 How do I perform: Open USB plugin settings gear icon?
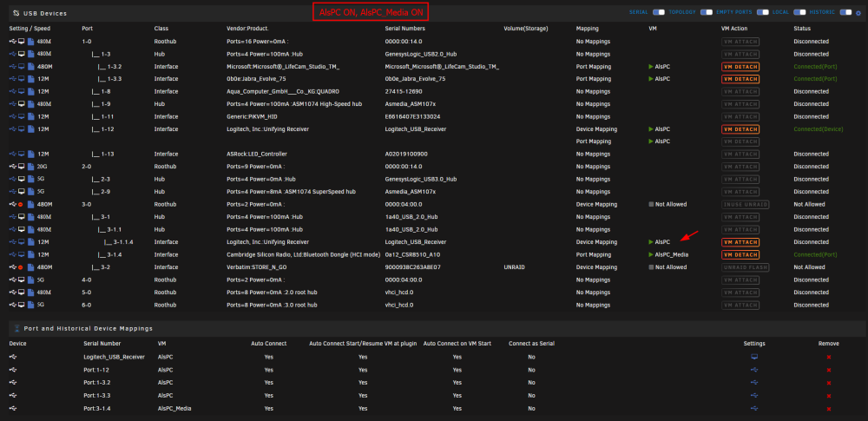[858, 12]
